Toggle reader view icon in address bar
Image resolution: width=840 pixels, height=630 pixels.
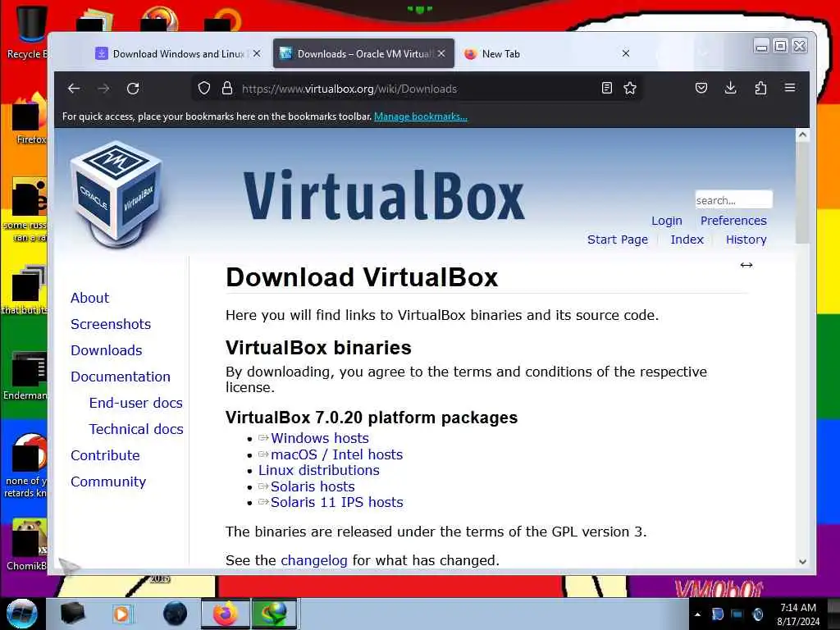pyautogui.click(x=606, y=89)
